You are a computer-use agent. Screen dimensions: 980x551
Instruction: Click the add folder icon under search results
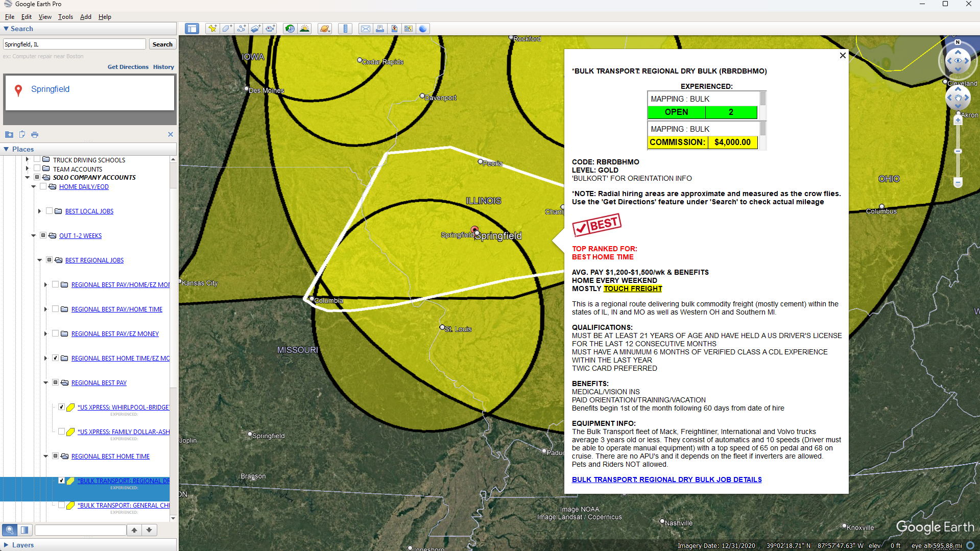[x=9, y=134]
